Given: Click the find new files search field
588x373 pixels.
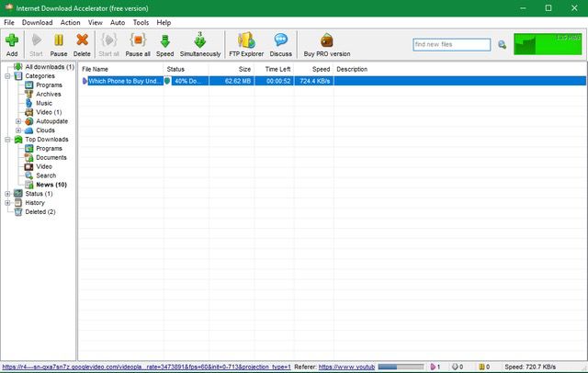Looking at the screenshot, I should tap(451, 44).
